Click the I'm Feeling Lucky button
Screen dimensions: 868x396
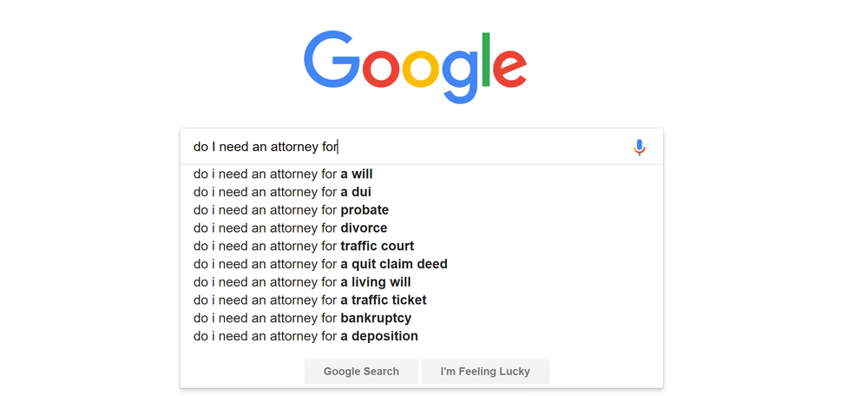pyautogui.click(x=485, y=372)
